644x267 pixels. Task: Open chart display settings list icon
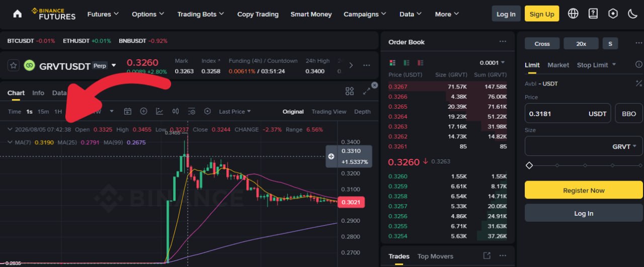pos(192,111)
